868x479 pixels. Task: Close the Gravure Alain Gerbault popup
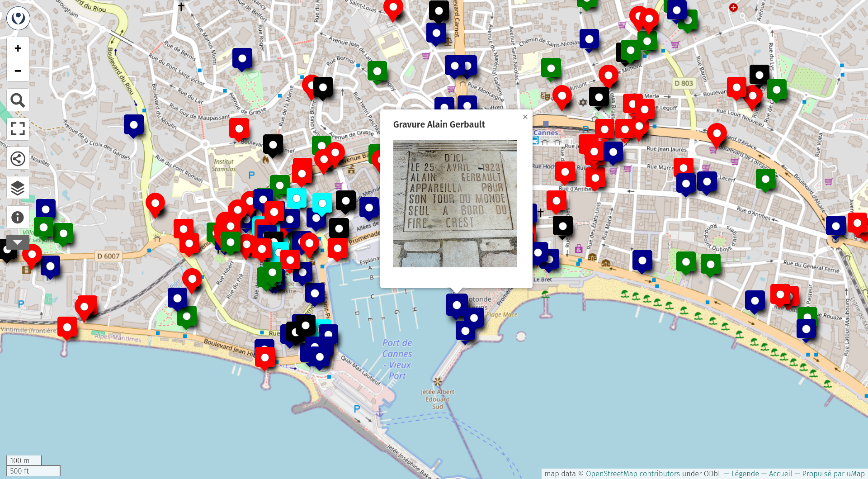(525, 117)
